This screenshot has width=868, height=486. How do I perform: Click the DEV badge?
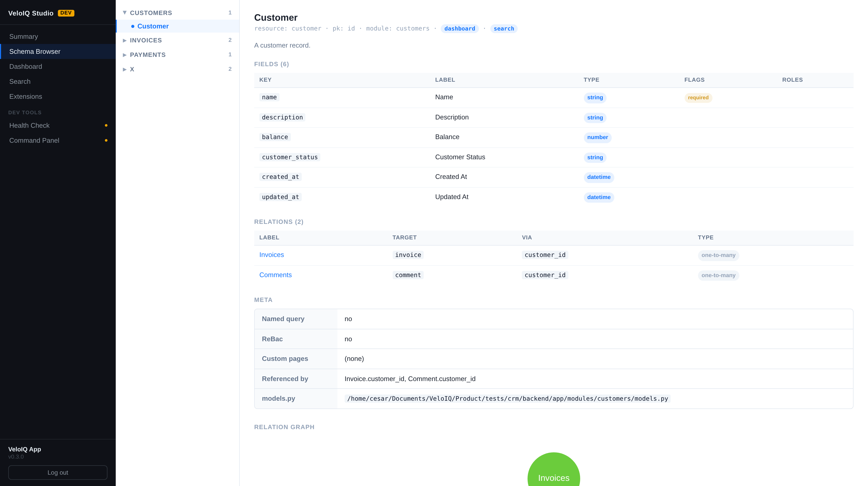pyautogui.click(x=66, y=13)
